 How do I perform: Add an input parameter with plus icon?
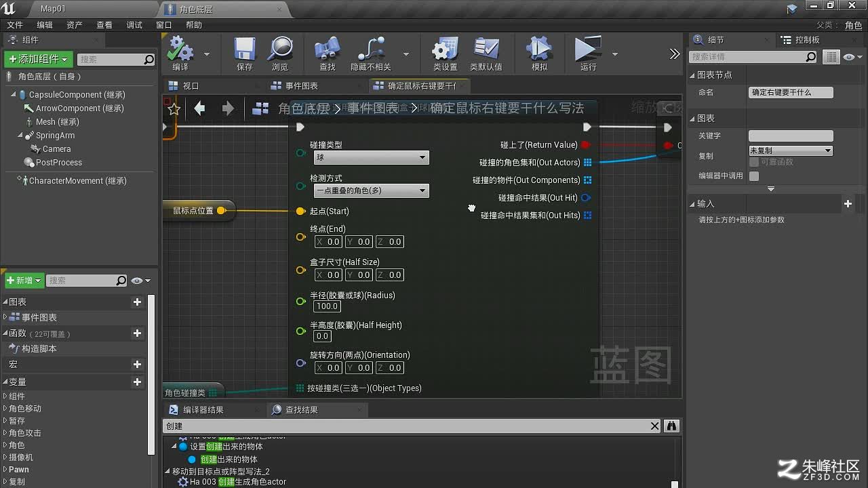pos(848,203)
